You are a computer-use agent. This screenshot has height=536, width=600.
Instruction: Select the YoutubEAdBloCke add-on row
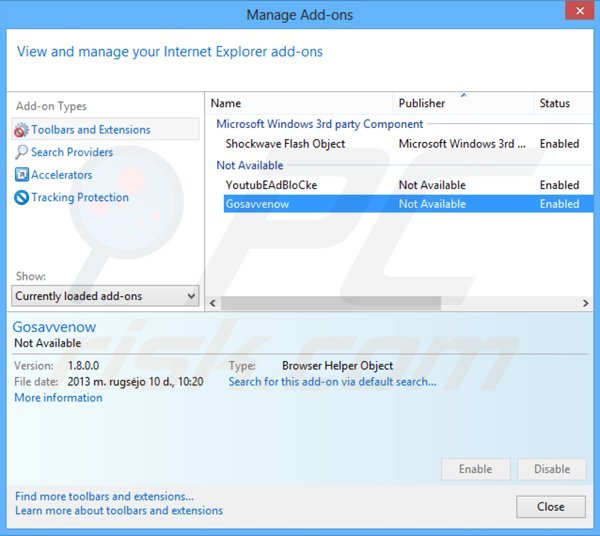tap(408, 185)
